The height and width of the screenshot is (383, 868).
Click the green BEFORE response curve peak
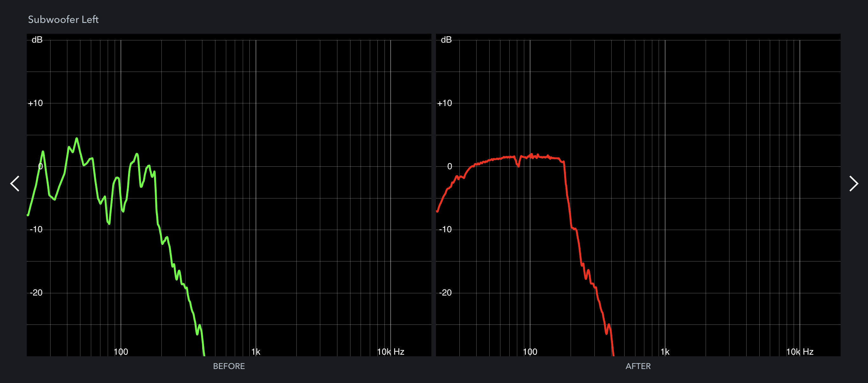[77, 138]
